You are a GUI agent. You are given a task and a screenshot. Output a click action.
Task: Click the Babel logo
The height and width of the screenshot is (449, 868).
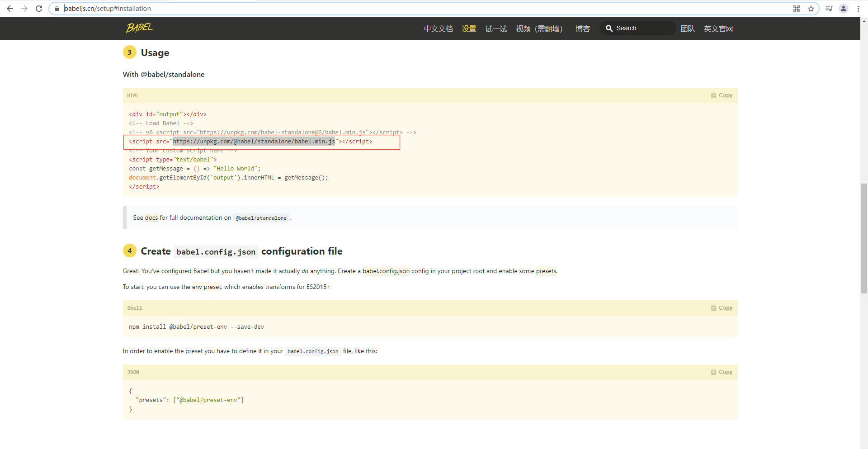point(139,28)
